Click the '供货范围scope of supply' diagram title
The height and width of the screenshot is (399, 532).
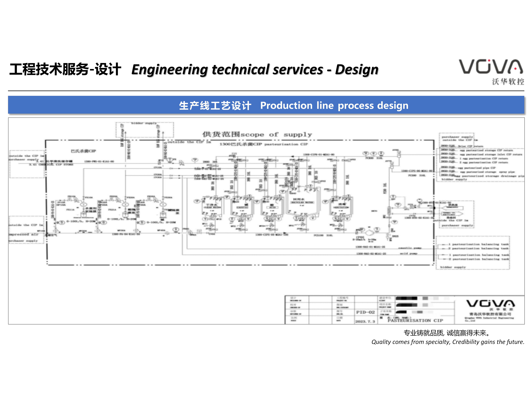[257, 134]
